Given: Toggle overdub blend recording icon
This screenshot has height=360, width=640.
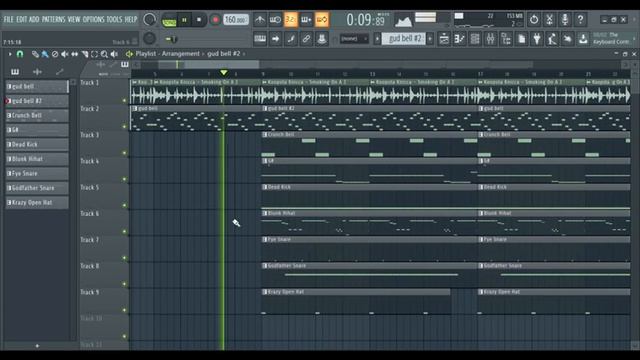Looking at the screenshot, I should [x=306, y=20].
